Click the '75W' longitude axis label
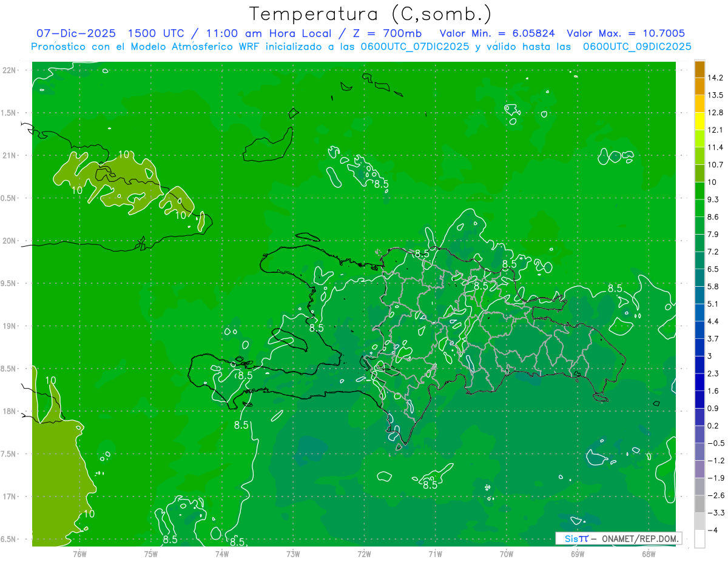Image resolution: width=728 pixels, height=562 pixels. (151, 554)
